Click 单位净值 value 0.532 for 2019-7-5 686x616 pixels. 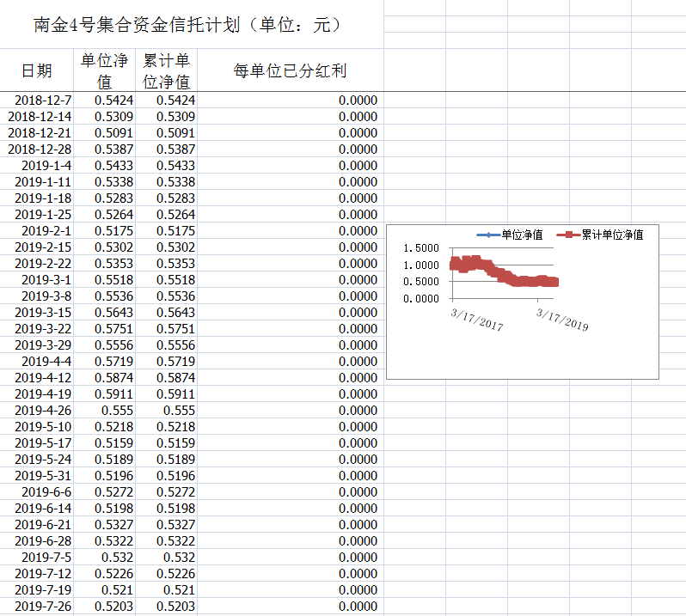tap(105, 558)
